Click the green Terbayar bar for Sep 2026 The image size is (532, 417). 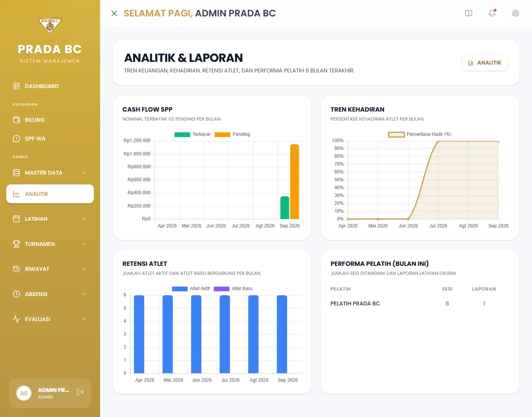tap(285, 208)
